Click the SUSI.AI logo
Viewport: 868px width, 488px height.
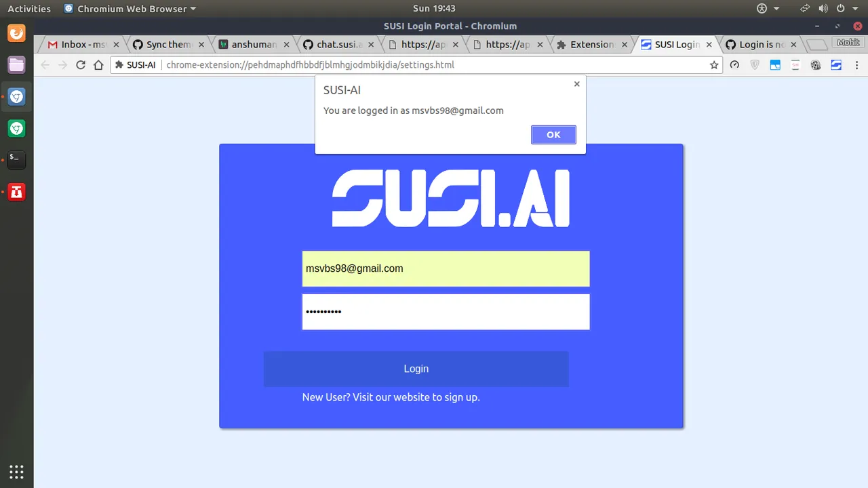tap(451, 198)
